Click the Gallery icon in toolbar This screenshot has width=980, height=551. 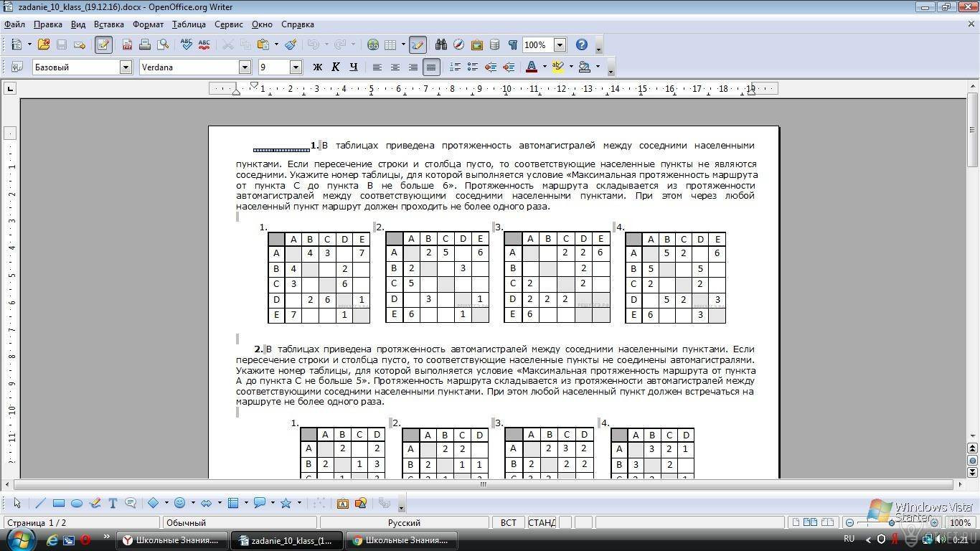click(476, 44)
